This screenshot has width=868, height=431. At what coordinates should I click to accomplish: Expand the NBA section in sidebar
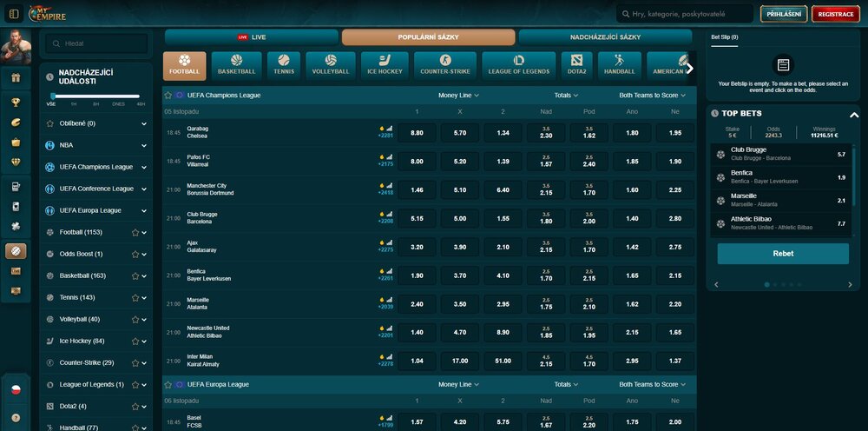click(x=144, y=145)
